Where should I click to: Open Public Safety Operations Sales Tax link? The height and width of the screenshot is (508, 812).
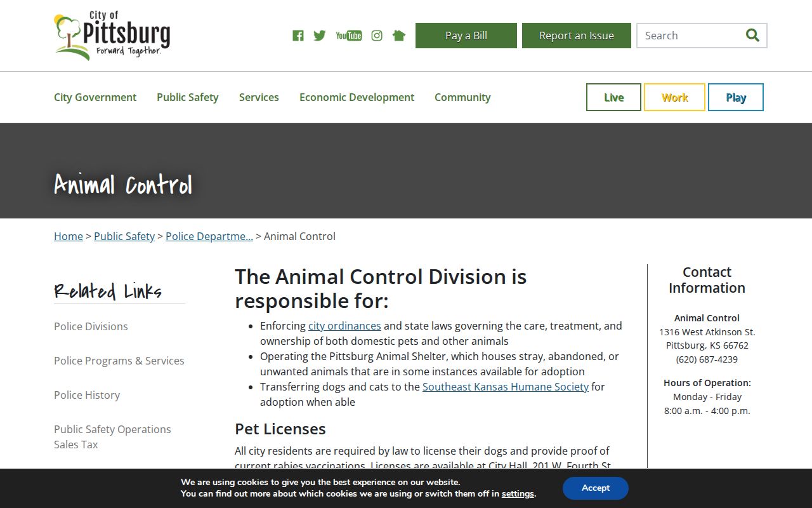(112, 437)
